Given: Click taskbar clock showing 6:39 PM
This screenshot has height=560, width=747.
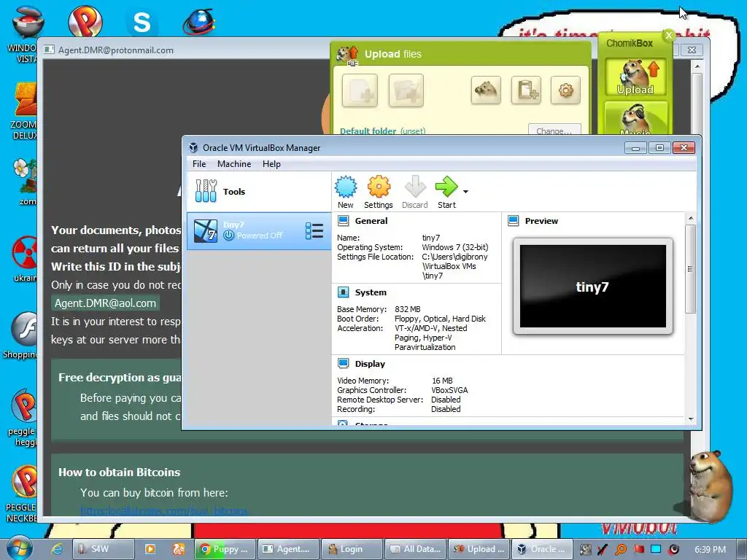Looking at the screenshot, I should [710, 550].
